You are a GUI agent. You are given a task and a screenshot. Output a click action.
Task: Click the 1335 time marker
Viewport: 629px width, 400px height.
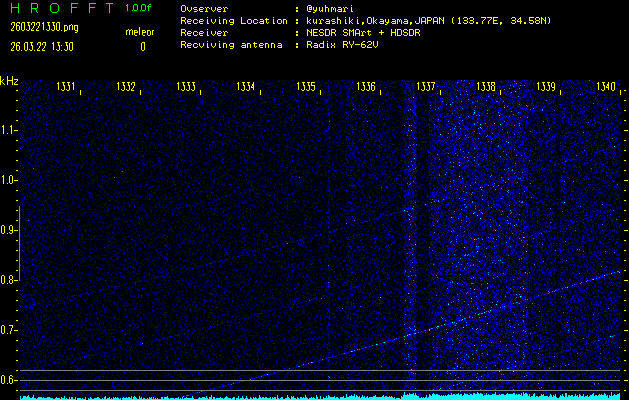306,88
